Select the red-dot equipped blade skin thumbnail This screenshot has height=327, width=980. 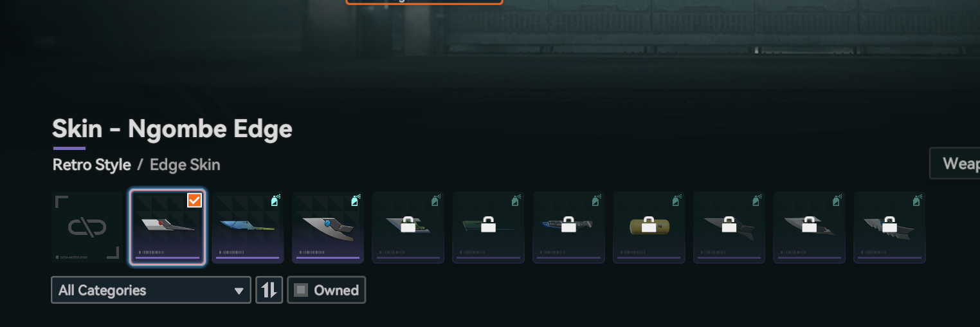(x=167, y=227)
